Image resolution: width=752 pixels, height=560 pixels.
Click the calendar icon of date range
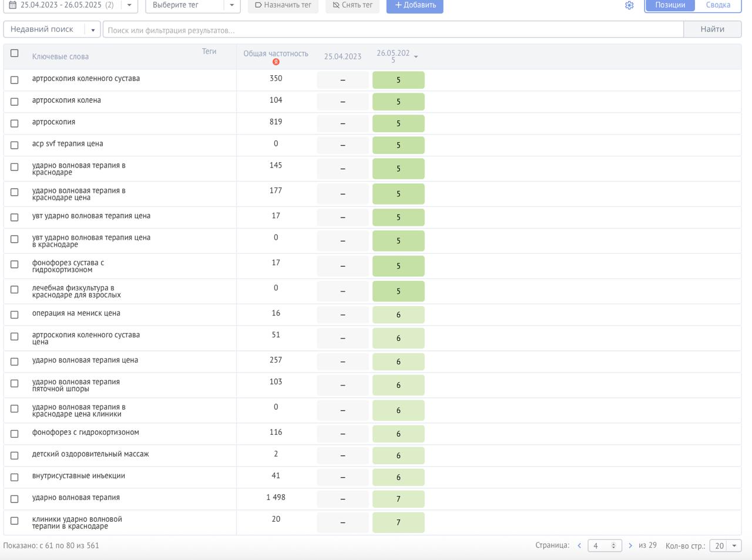12,5
